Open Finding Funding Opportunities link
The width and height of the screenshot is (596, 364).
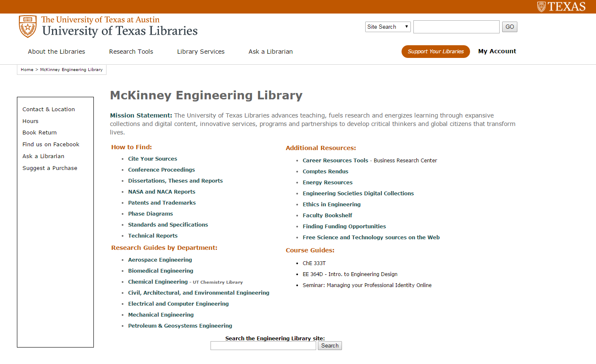344,226
